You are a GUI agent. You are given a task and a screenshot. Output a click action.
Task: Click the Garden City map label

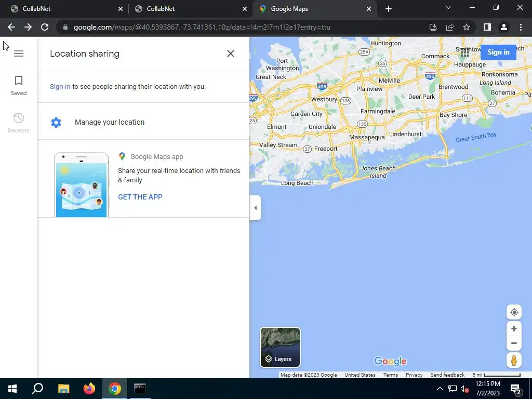(307, 114)
